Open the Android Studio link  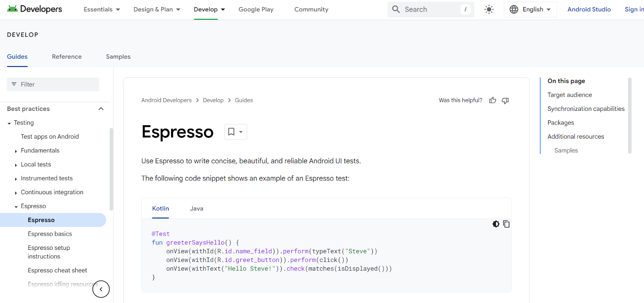(x=589, y=9)
